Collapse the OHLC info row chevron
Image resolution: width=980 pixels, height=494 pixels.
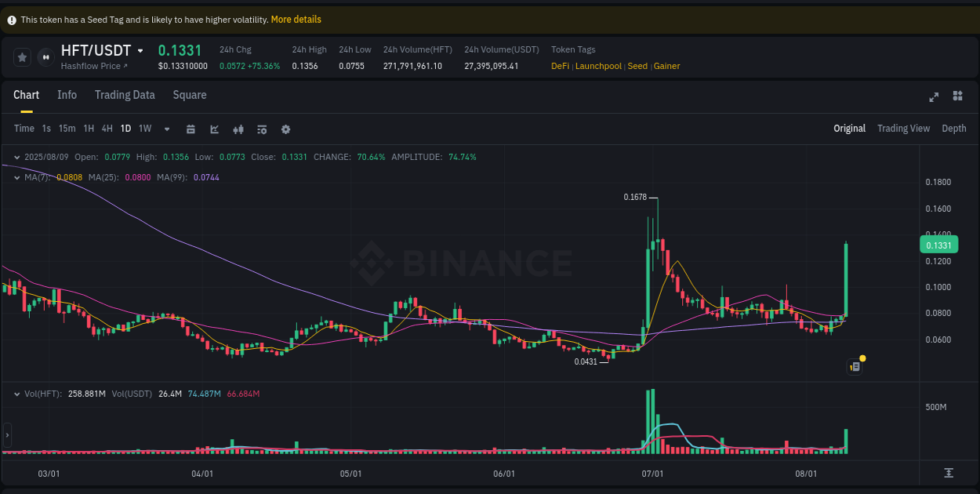(x=17, y=157)
